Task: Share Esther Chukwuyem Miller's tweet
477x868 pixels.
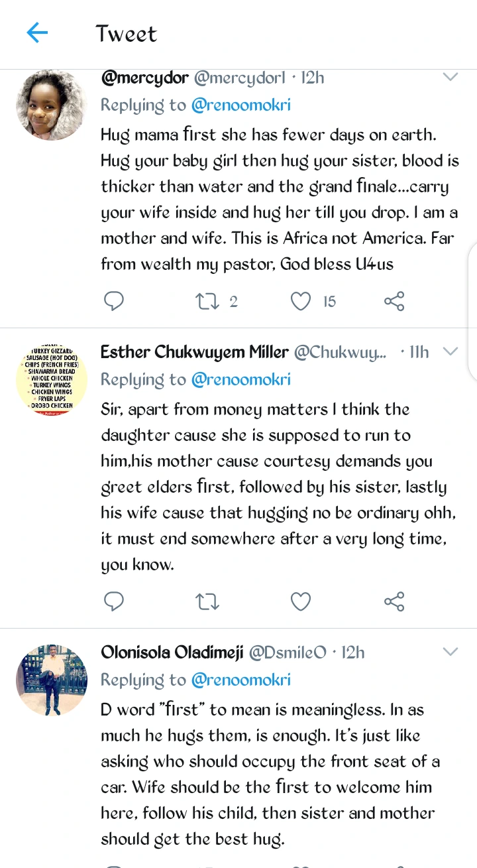Action: click(x=394, y=601)
